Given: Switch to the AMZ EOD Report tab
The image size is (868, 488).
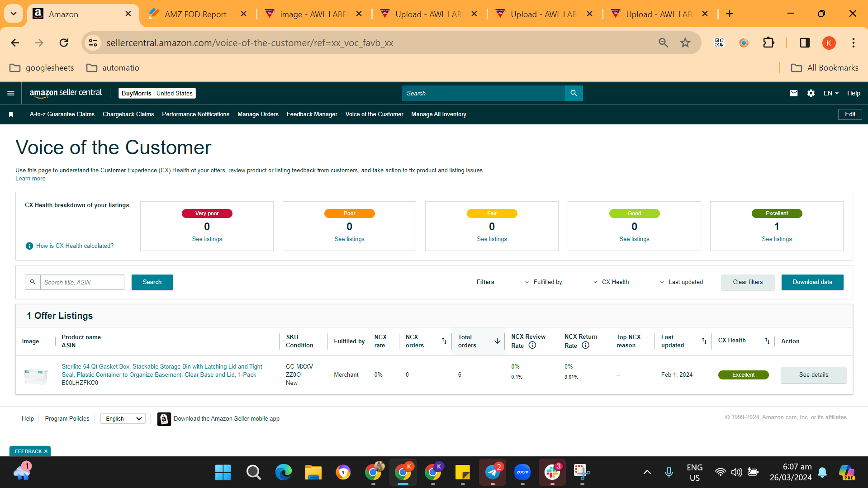Looking at the screenshot, I should click(x=195, y=14).
